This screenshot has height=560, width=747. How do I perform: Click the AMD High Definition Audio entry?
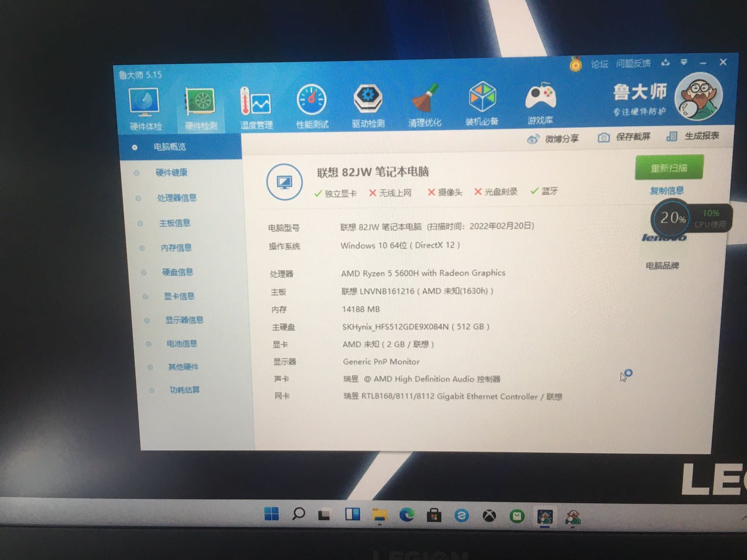pyautogui.click(x=422, y=379)
